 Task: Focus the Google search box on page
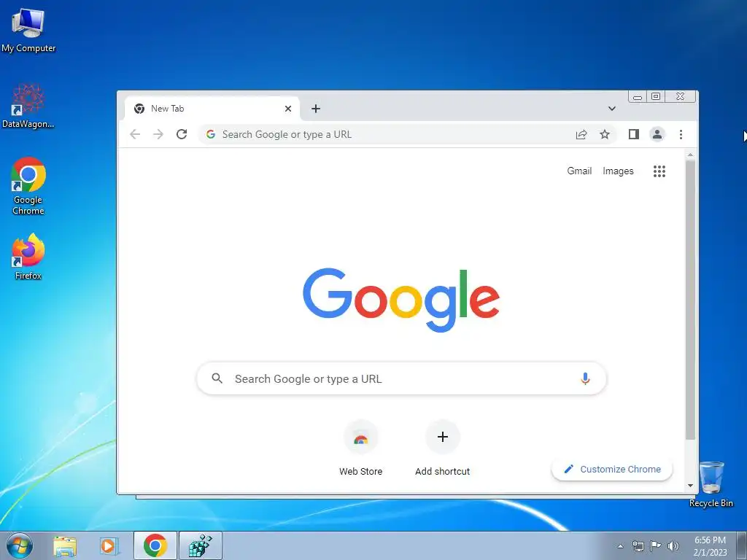(x=402, y=378)
